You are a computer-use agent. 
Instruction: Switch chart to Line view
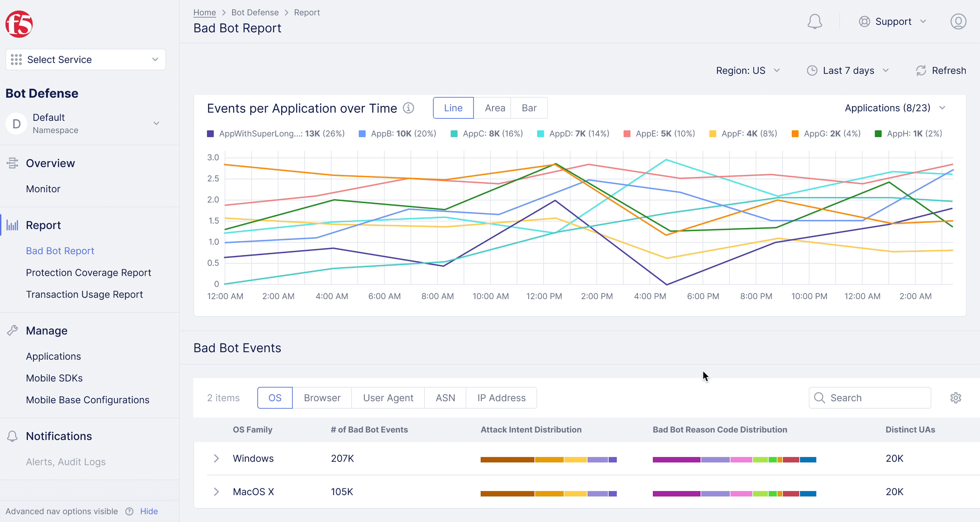pos(453,108)
